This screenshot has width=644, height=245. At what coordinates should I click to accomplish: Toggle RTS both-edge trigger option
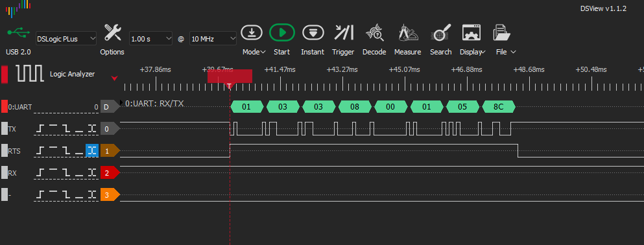(92, 150)
